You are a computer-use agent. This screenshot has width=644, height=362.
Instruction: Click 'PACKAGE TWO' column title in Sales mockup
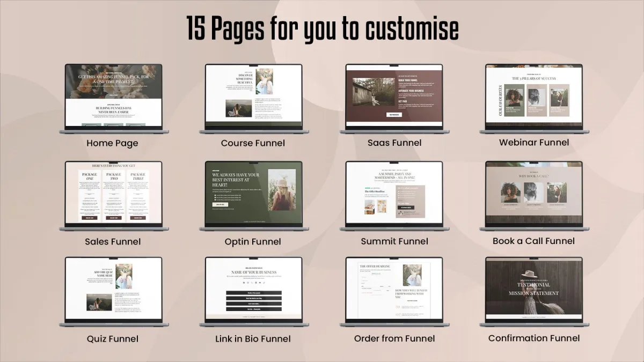pyautogui.click(x=113, y=176)
